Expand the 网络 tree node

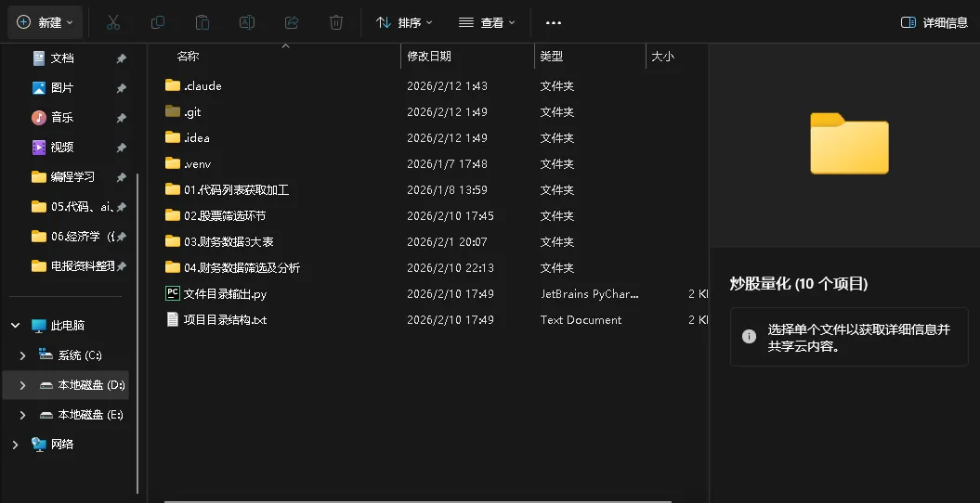pos(16,445)
